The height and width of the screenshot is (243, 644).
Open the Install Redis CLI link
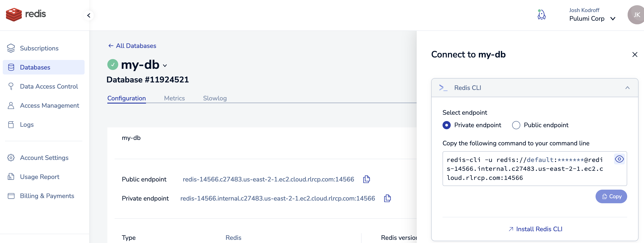[x=535, y=229]
